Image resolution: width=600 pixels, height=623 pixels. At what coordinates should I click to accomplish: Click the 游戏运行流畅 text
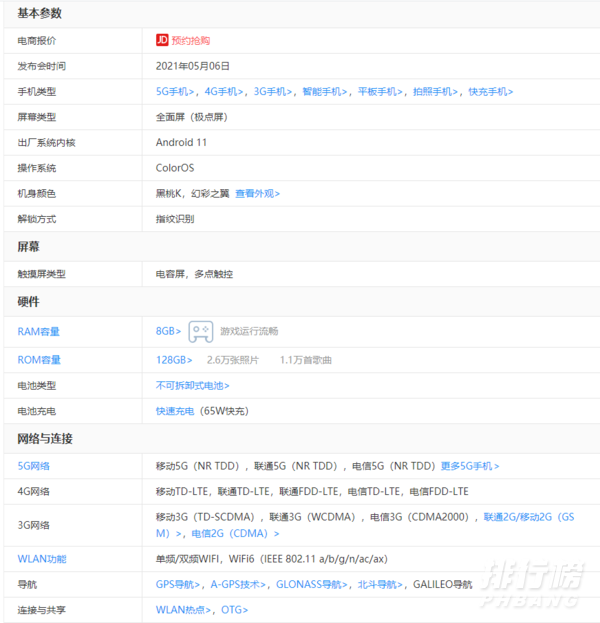[249, 331]
